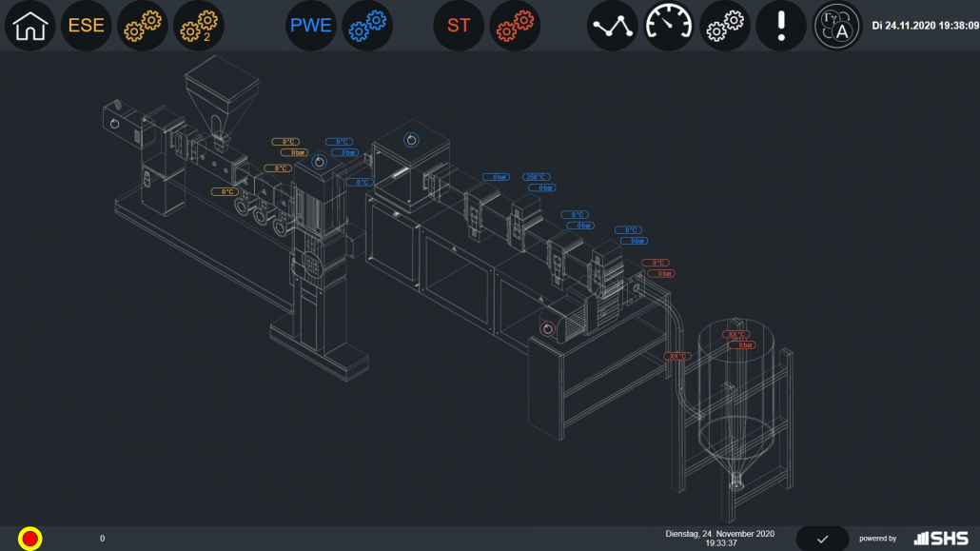Open the blue gears PWE settings
Viewport: 980px width, 551px height.
(367, 26)
